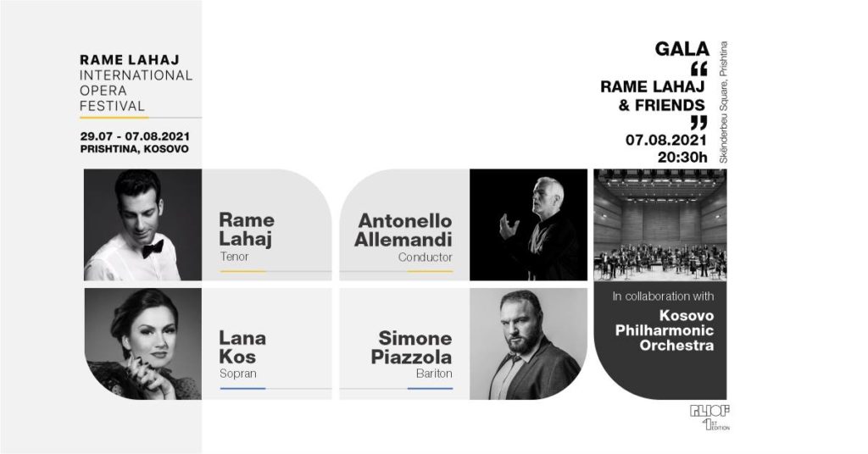The height and width of the screenshot is (454, 868).
Task: Click the yellow underline beneath the Festival title
Action: [x=114, y=117]
